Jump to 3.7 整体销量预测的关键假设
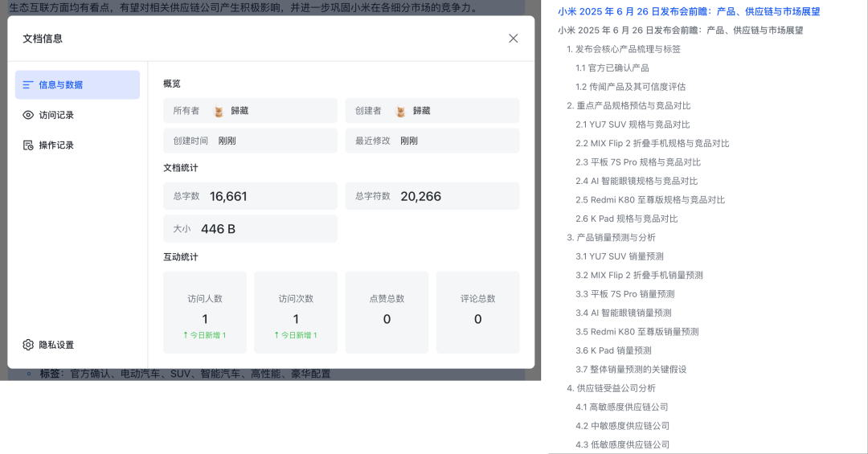 (631, 370)
